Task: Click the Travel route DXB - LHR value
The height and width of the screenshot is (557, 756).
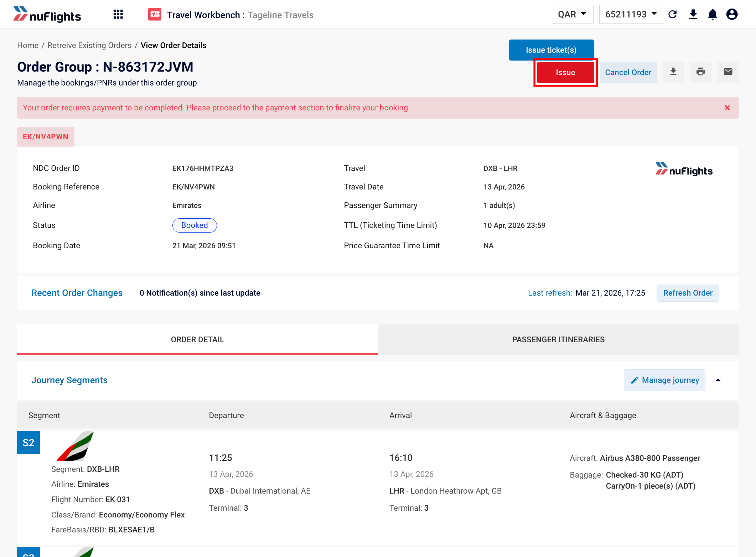Action: (500, 168)
